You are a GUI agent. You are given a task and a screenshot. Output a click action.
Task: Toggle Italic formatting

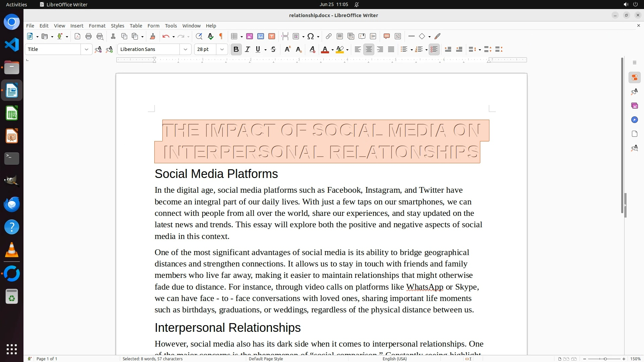tap(248, 50)
